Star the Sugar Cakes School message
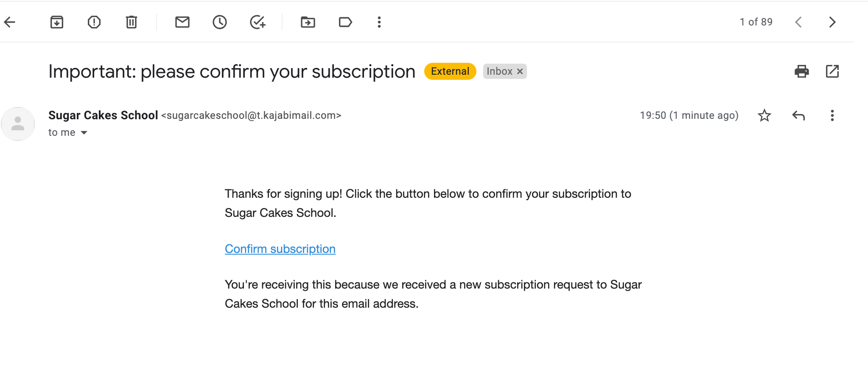868x390 pixels. click(764, 115)
